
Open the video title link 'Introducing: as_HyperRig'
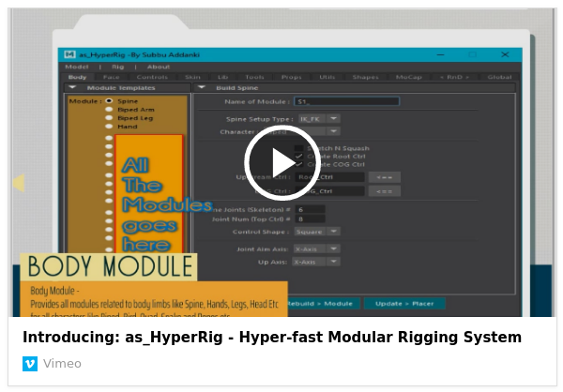(x=272, y=337)
